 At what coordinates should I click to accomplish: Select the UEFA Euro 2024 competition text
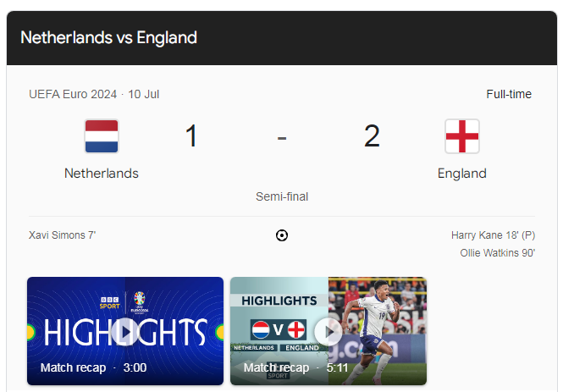pos(72,94)
